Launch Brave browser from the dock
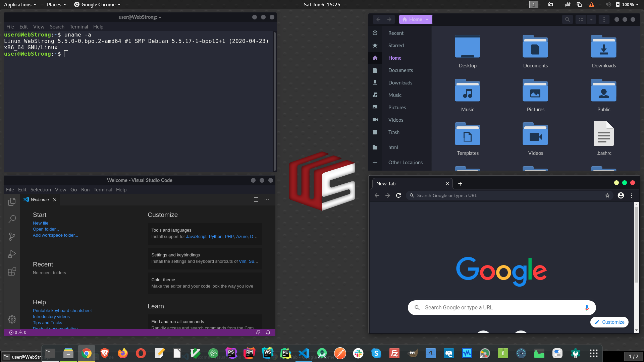Viewport: 644px width, 362px height. point(105,353)
